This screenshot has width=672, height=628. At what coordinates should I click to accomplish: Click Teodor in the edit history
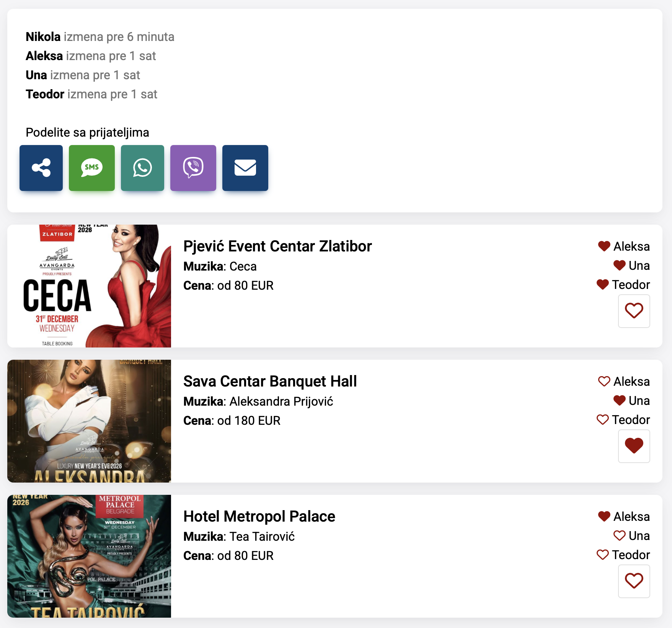point(45,94)
